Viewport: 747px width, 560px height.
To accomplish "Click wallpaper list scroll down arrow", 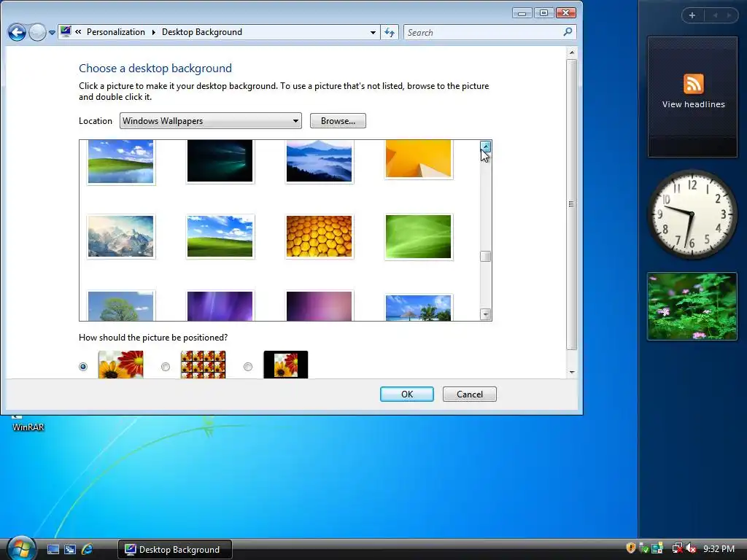I will click(485, 314).
